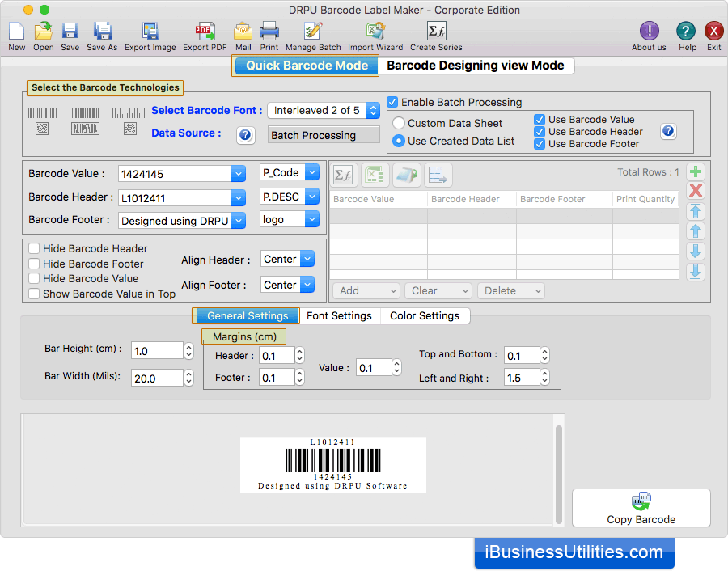Screen dimensions: 728x571
Task: Open a file with the Open icon
Action: [x=43, y=31]
